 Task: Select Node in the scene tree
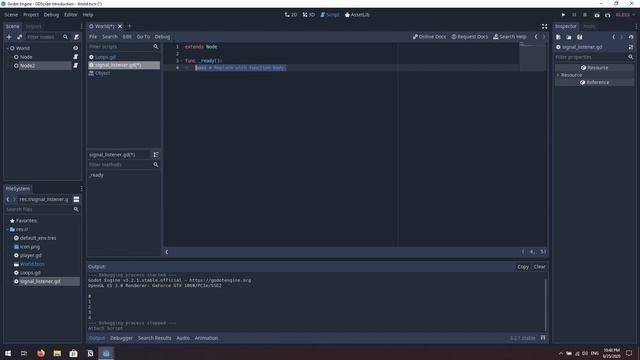click(x=26, y=57)
